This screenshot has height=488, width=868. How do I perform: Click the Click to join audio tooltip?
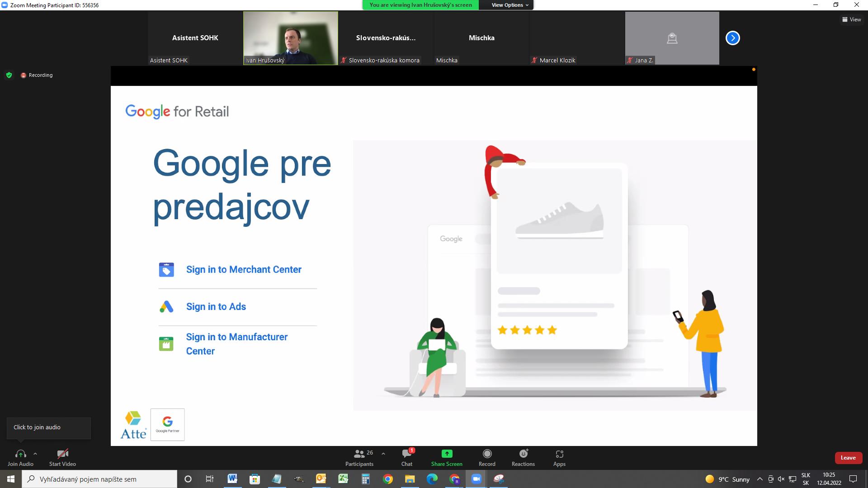coord(49,427)
